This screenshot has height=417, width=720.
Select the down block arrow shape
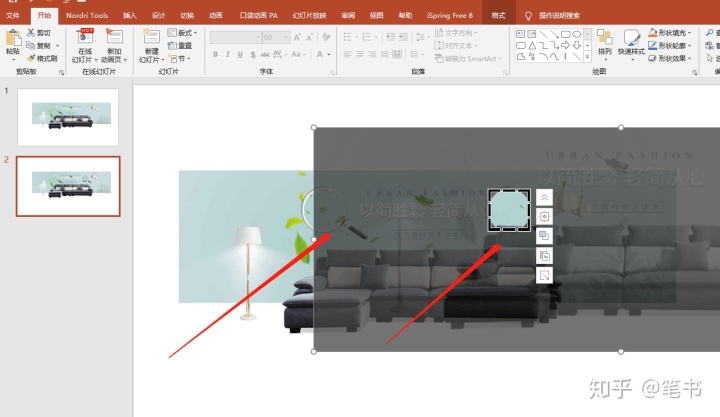[577, 45]
